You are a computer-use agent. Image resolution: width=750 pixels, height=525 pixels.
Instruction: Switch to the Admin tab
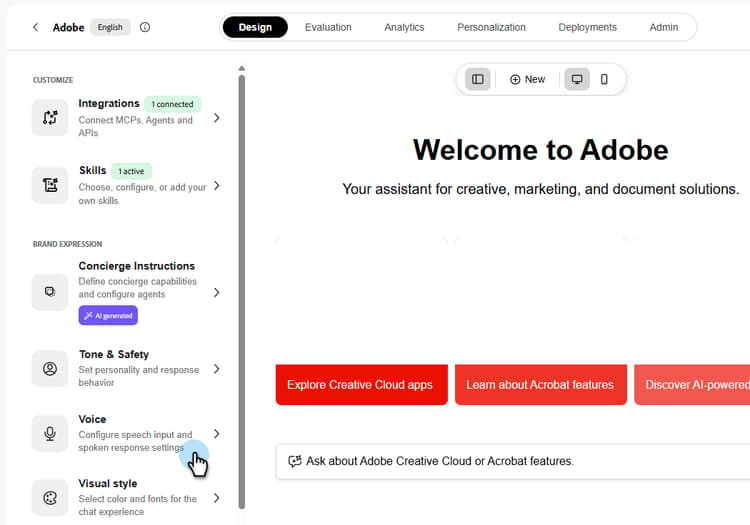663,27
